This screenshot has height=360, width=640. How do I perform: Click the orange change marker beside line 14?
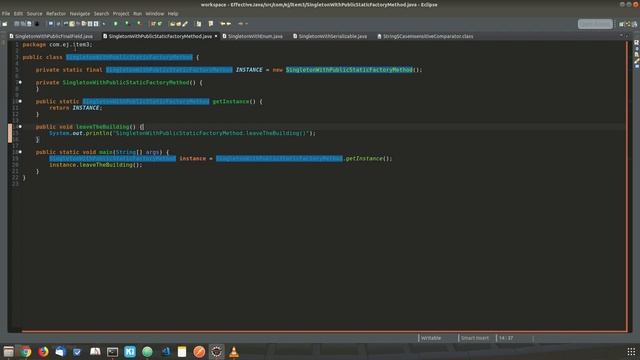coord(10,133)
